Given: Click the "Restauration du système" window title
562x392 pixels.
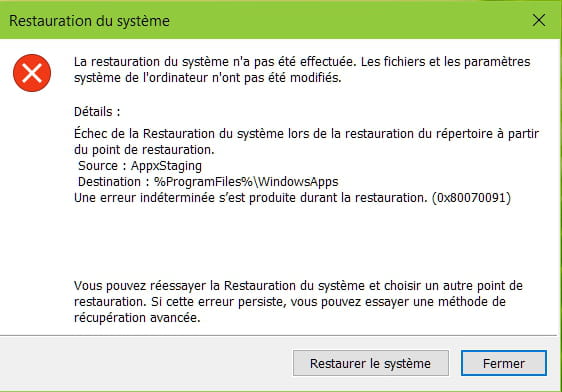Looking at the screenshot, I should (x=89, y=21).
